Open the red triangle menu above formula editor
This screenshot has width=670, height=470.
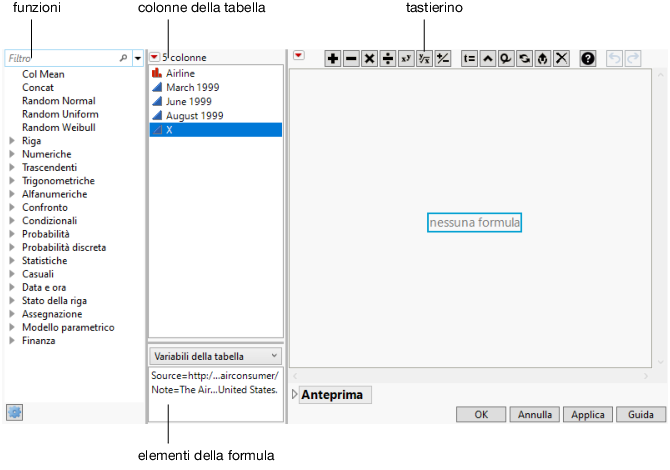tap(299, 56)
